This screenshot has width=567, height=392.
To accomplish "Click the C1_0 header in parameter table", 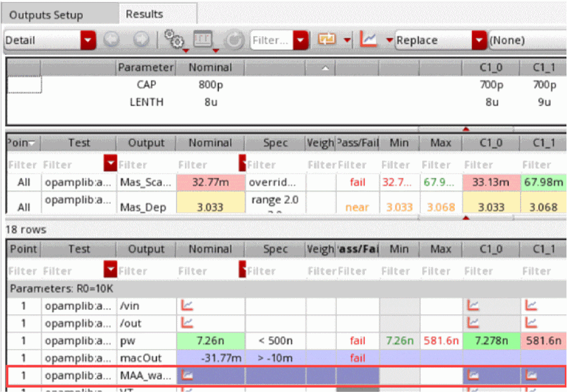I will (x=490, y=68).
